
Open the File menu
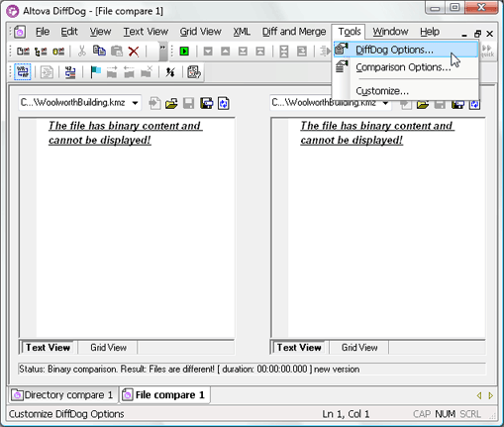[x=43, y=32]
